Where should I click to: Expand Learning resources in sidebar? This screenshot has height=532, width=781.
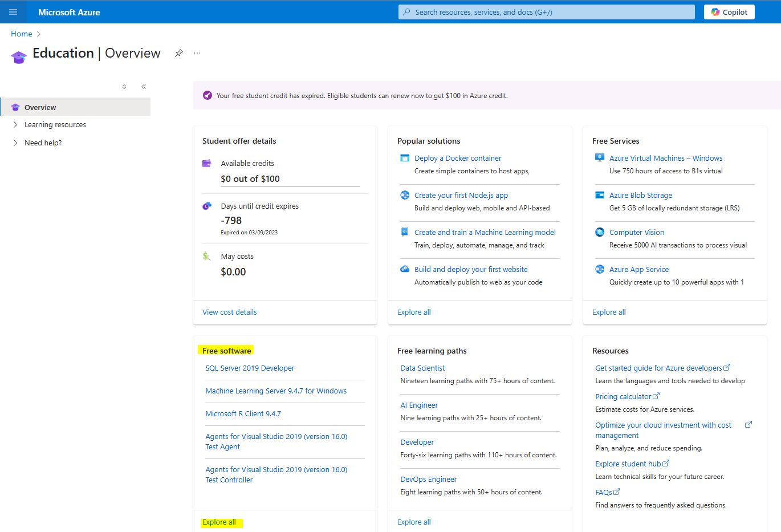point(15,124)
